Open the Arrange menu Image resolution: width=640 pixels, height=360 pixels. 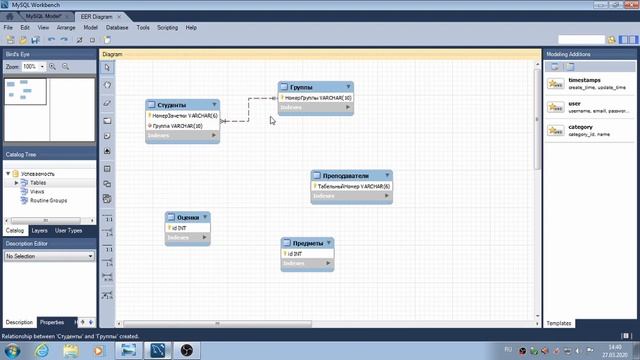[x=66, y=27]
